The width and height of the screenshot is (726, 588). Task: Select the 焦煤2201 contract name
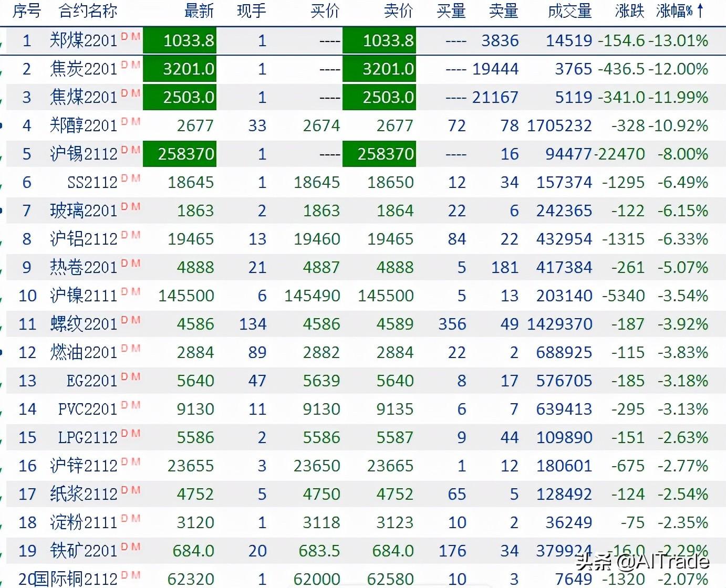(84, 97)
